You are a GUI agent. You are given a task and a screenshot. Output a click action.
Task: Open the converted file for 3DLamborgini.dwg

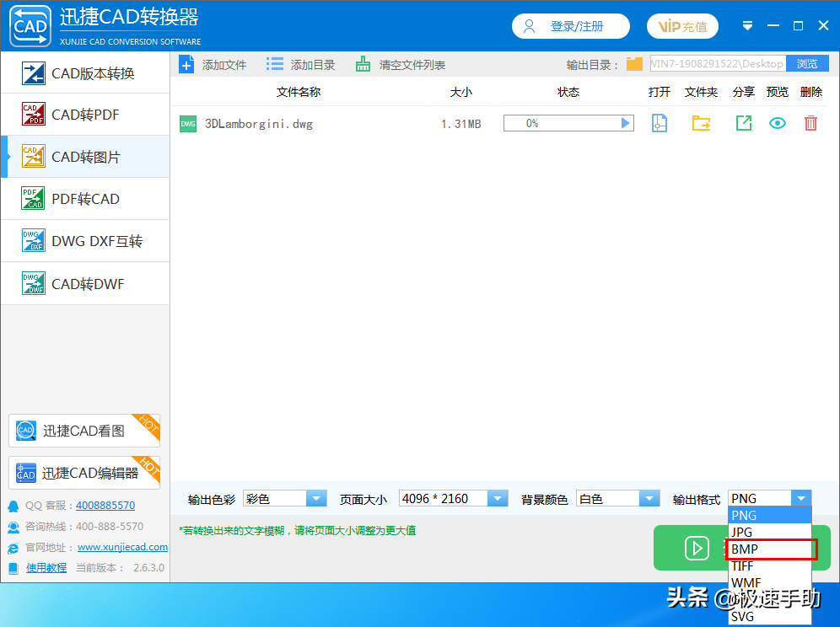[x=659, y=123]
